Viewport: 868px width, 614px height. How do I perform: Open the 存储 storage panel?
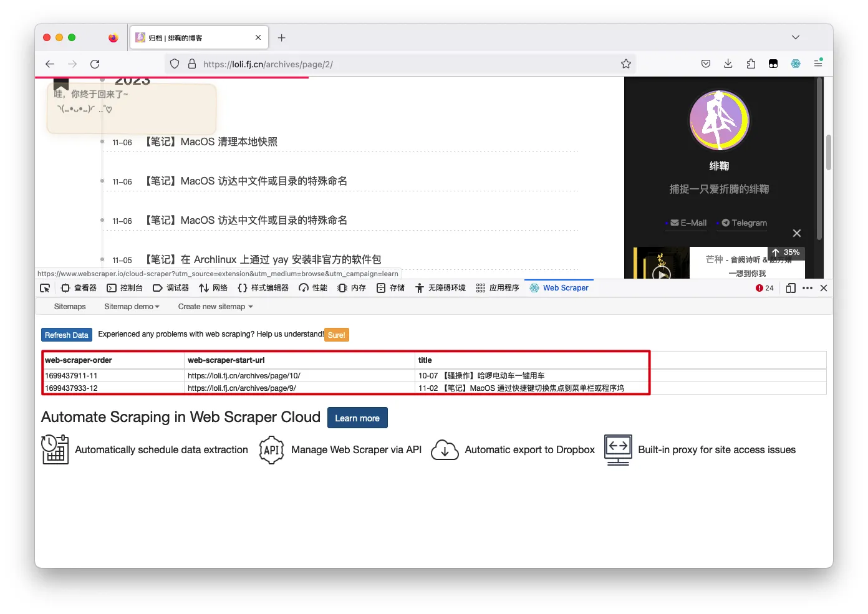(391, 288)
